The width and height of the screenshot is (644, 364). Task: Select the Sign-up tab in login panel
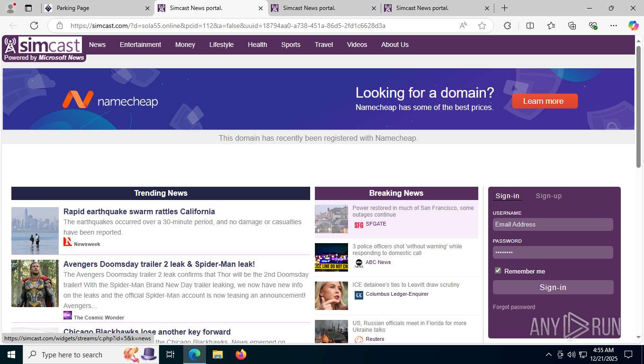pyautogui.click(x=548, y=196)
